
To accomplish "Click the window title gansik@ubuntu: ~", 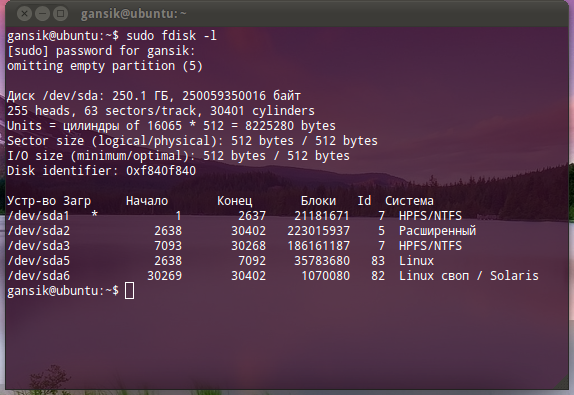I will pos(134,14).
